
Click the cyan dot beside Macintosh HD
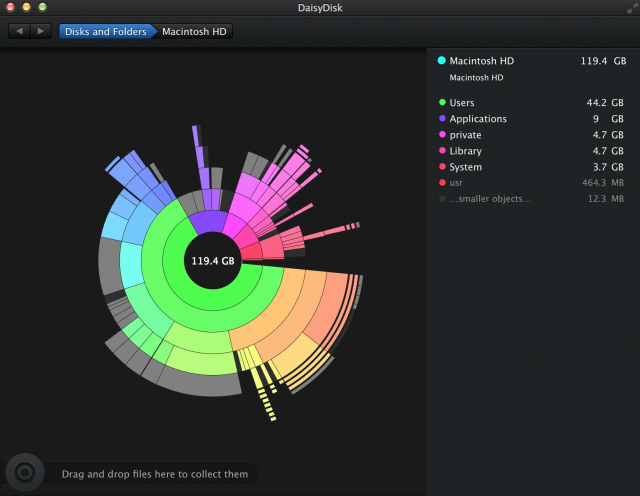[x=441, y=61]
